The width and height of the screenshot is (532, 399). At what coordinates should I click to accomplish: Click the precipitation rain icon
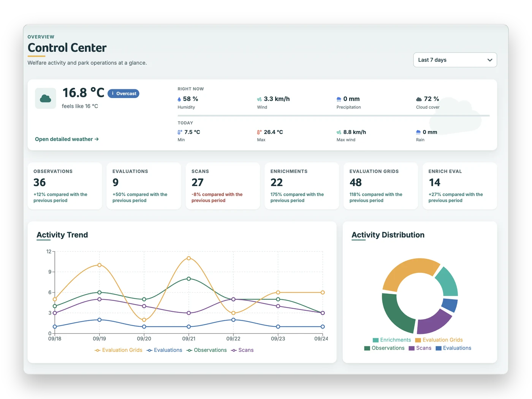coord(339,99)
